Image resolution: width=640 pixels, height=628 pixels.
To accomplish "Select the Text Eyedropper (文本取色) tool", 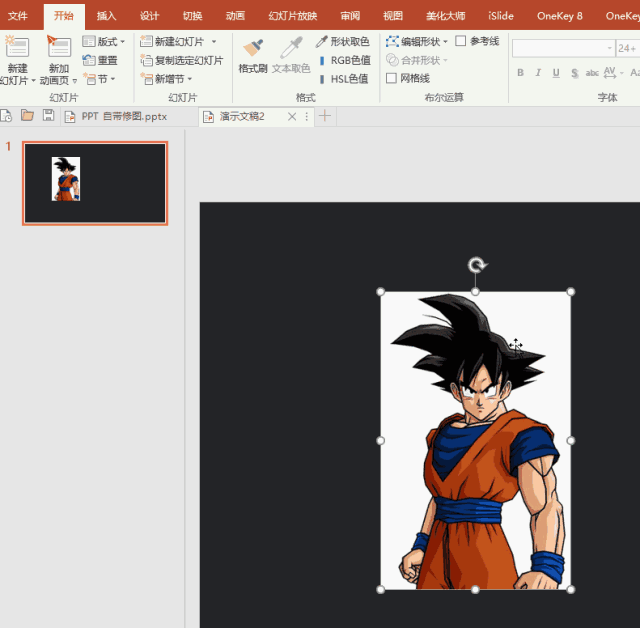I will (291, 56).
